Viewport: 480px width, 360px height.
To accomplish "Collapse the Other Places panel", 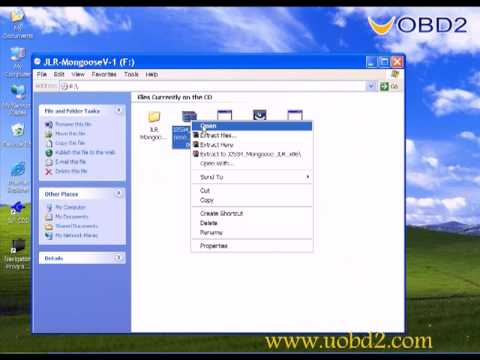I will coord(119,194).
